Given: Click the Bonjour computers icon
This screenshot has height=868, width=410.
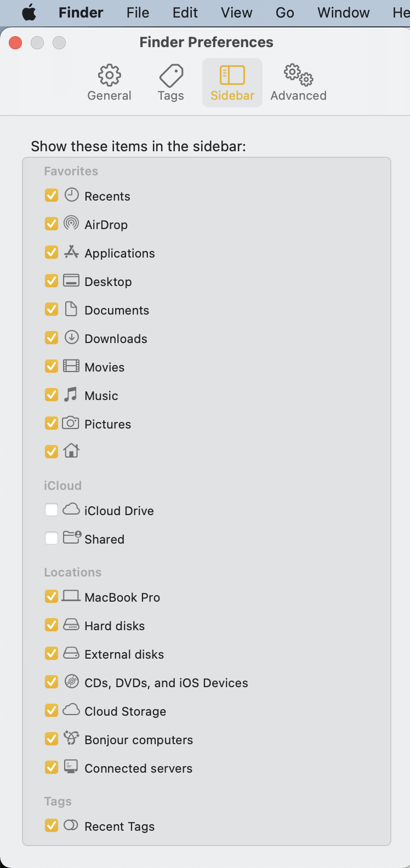Looking at the screenshot, I should (x=71, y=738).
